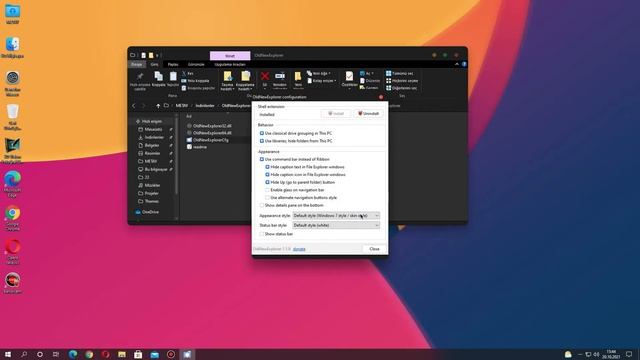The image size is (640, 360).
Task: Open Microsoft Edge from the taskbar
Action: click(x=73, y=354)
